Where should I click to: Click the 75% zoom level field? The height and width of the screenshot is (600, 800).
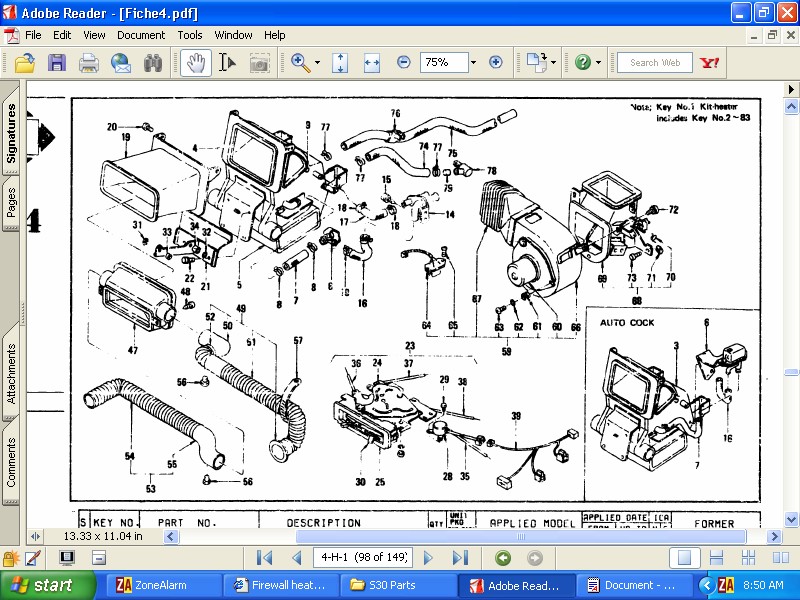point(443,62)
